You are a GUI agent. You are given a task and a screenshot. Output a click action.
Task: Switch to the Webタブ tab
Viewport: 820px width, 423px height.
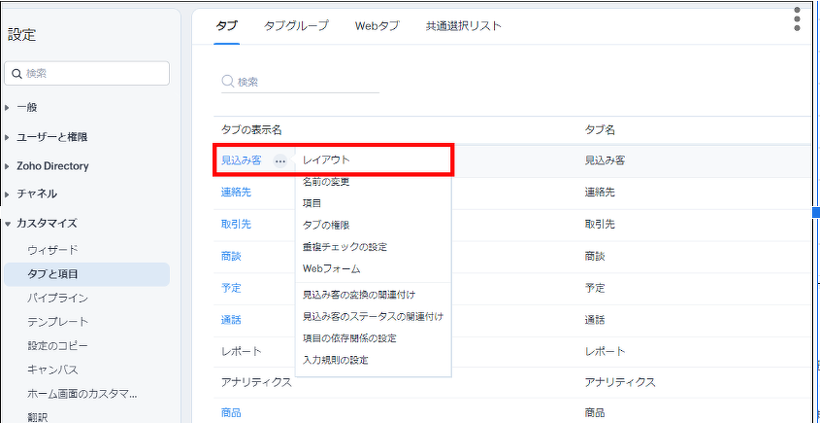pyautogui.click(x=377, y=26)
